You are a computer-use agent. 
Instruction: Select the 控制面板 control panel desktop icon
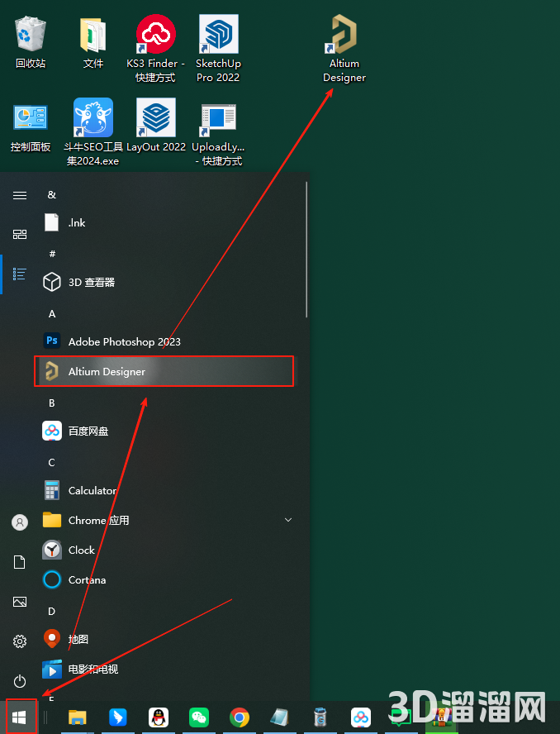point(31,126)
